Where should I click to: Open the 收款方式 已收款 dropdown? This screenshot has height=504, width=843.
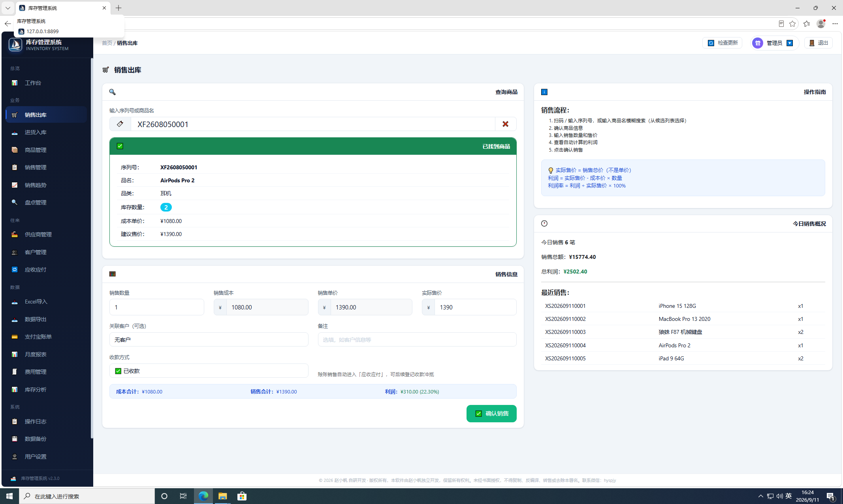[x=209, y=371]
